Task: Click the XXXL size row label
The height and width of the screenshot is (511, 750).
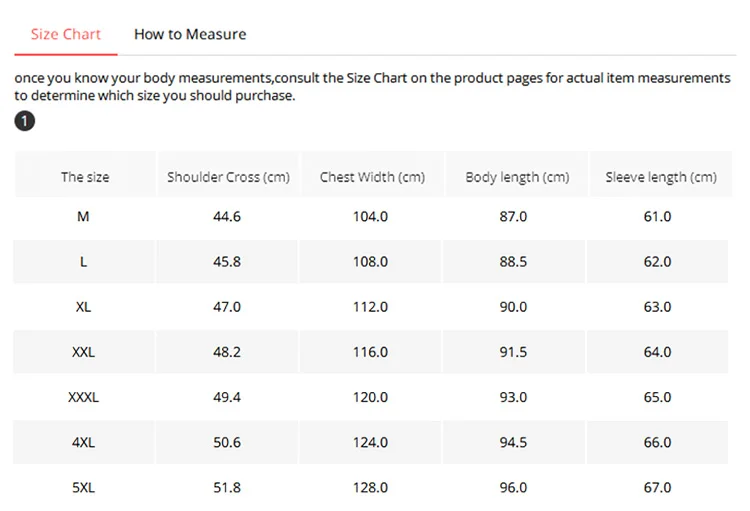Action: pos(83,397)
